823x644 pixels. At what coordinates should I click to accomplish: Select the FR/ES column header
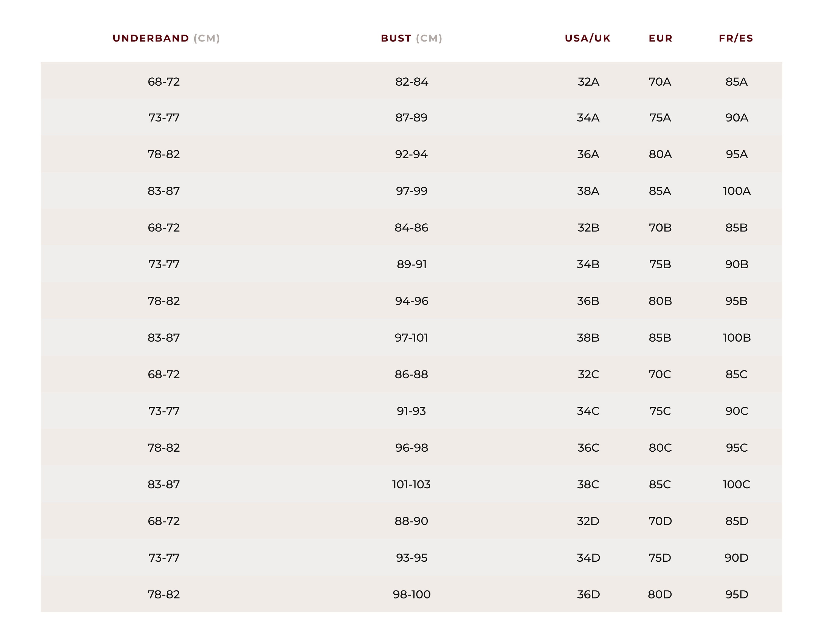[736, 38]
